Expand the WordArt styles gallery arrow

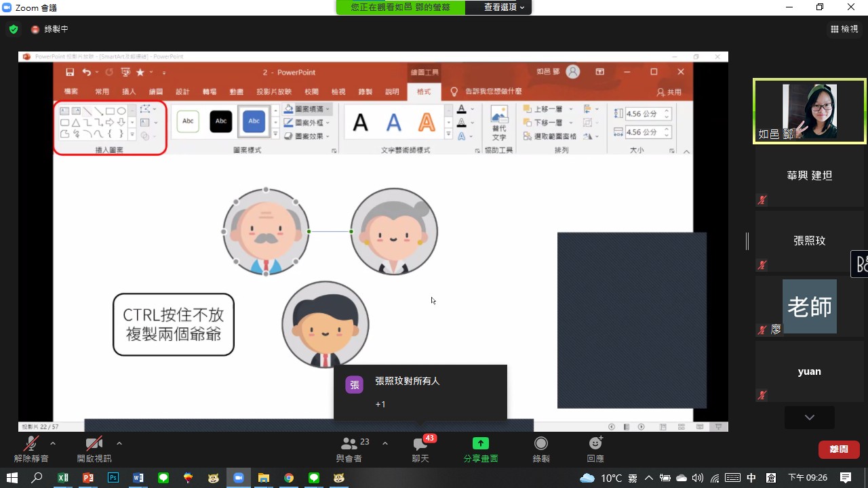[x=449, y=134]
